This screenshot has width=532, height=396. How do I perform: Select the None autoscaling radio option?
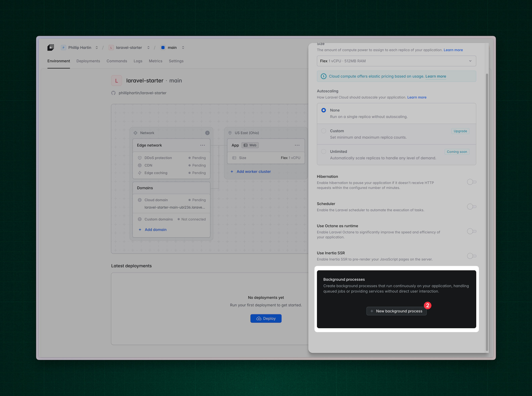[x=323, y=110]
